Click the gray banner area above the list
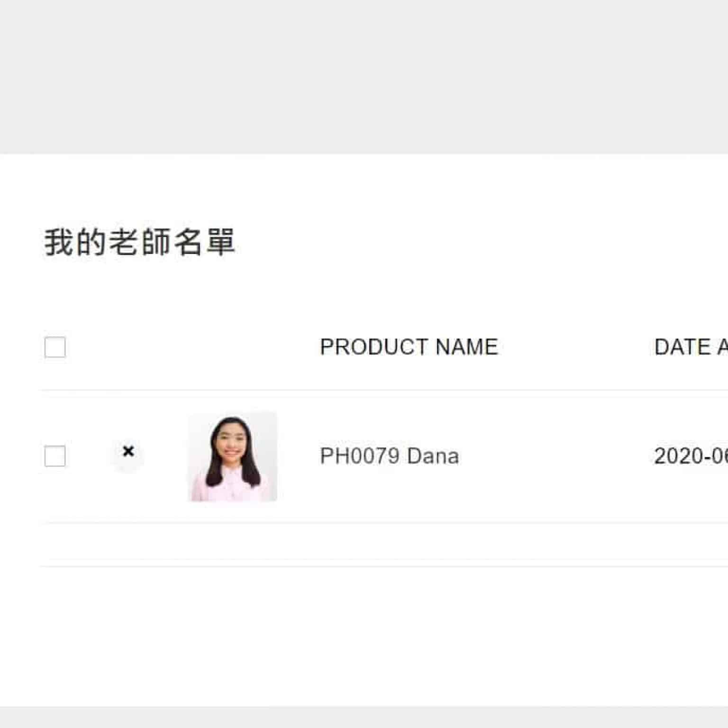Image resolution: width=728 pixels, height=728 pixels. 364,77
